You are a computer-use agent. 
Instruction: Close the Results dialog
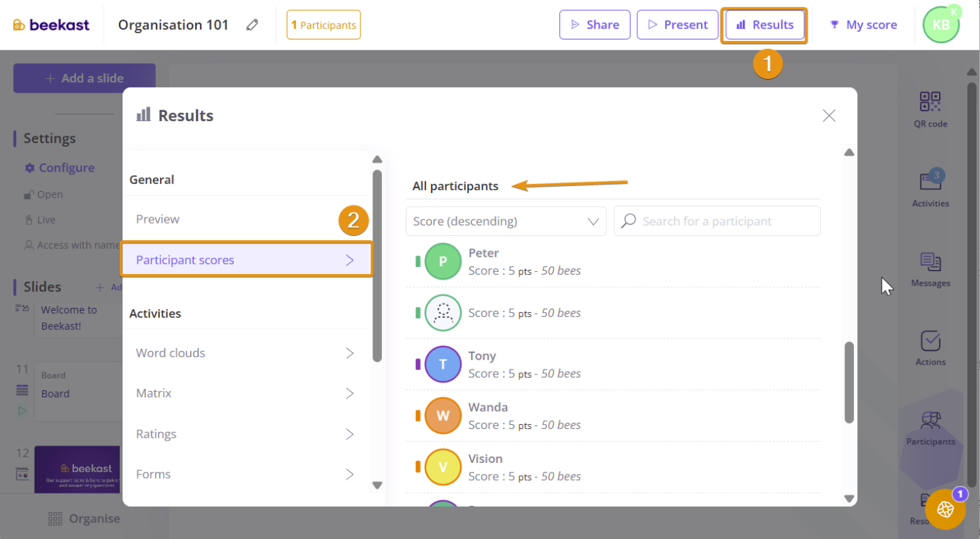pyautogui.click(x=828, y=116)
